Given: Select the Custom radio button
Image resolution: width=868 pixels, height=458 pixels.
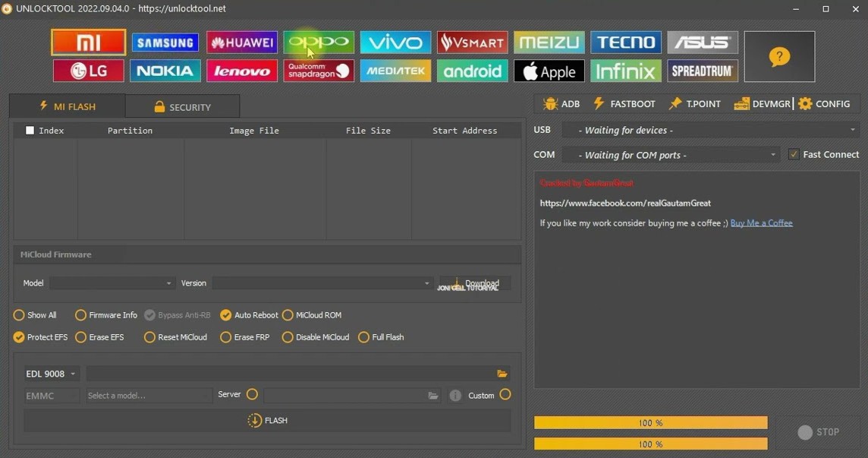Looking at the screenshot, I should 505,394.
